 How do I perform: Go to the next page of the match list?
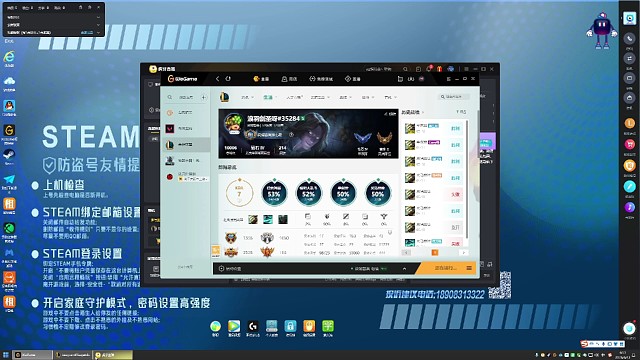463,253
